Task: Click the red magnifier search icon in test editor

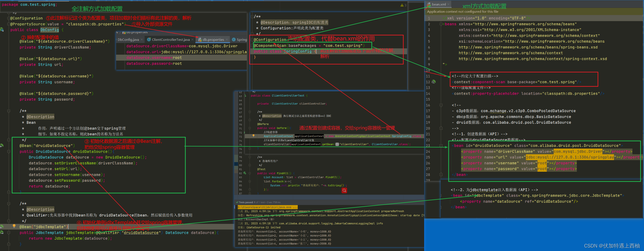Action: coord(344,190)
